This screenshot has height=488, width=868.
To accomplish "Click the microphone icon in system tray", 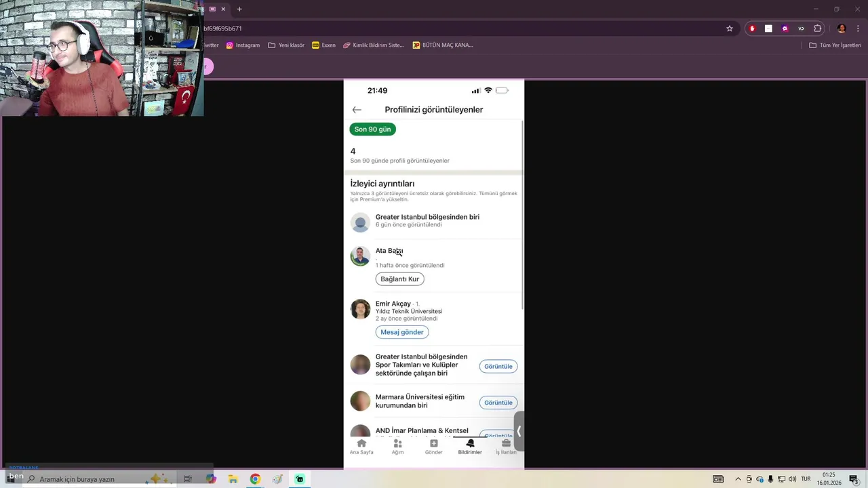I will (x=770, y=479).
